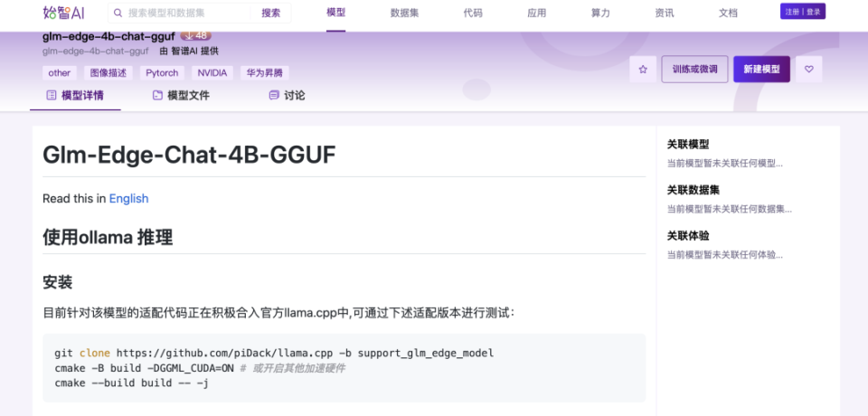Click the 当前模型暂未关联任何体验 text
Image resolution: width=868 pixels, height=416 pixels.
click(x=724, y=255)
